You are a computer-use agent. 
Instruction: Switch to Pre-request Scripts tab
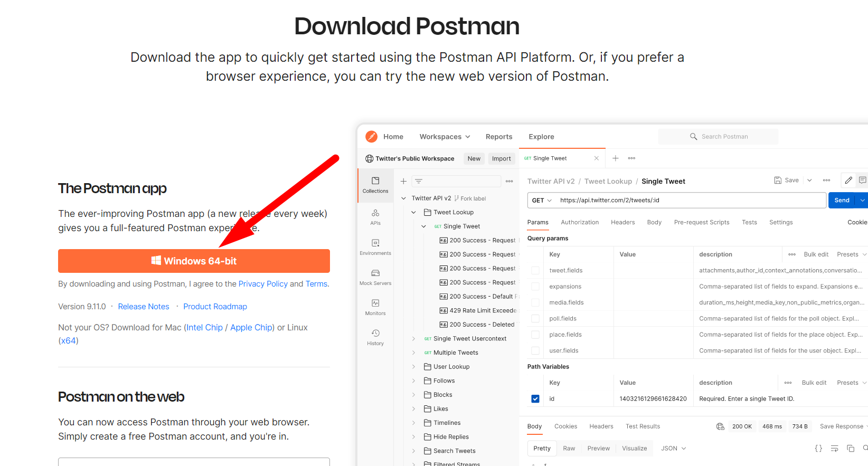(702, 222)
